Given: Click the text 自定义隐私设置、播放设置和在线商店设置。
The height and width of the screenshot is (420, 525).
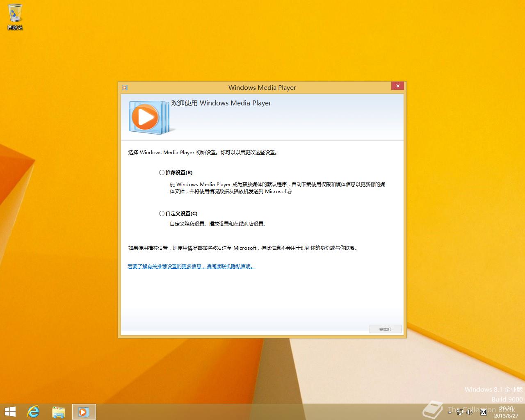Looking at the screenshot, I should (x=219, y=224).
